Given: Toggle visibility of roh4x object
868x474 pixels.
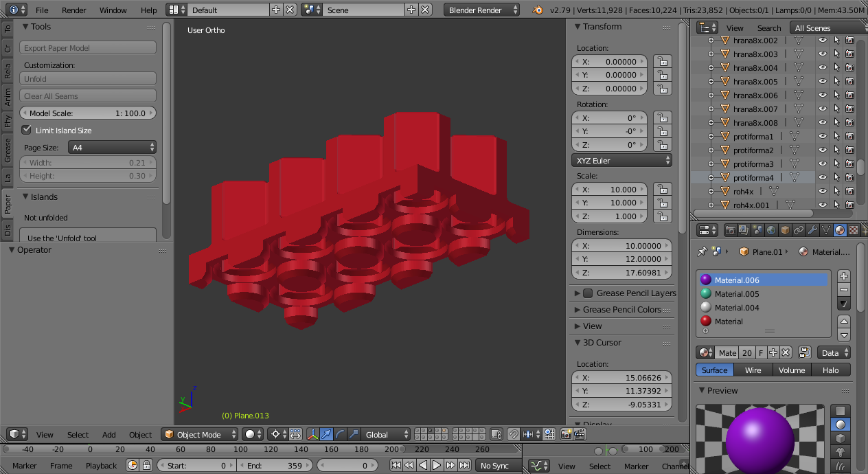Looking at the screenshot, I should pos(823,192).
